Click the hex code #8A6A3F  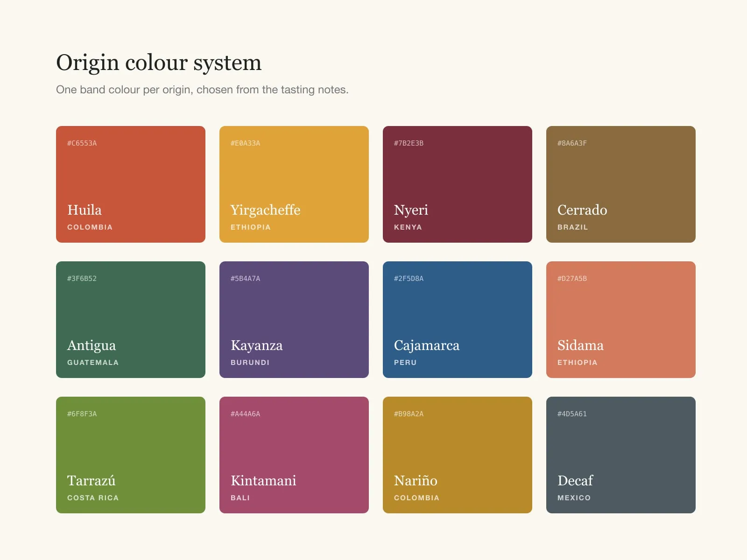coord(572,143)
